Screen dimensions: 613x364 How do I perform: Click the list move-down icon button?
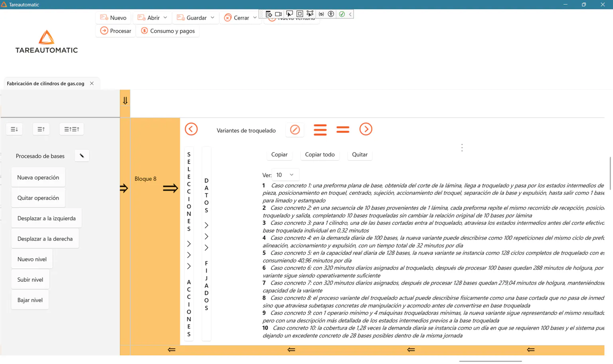coord(14,129)
